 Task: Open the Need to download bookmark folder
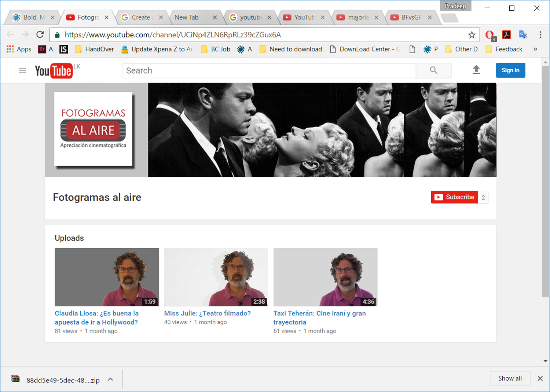[291, 49]
